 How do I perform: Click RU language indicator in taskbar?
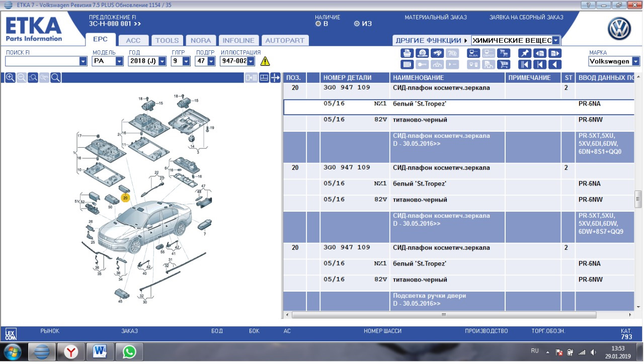point(535,350)
